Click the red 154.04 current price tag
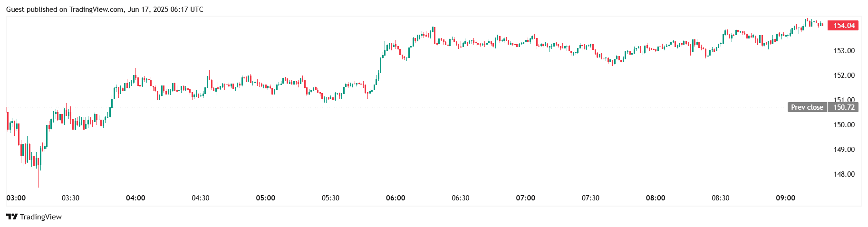 [x=843, y=26]
